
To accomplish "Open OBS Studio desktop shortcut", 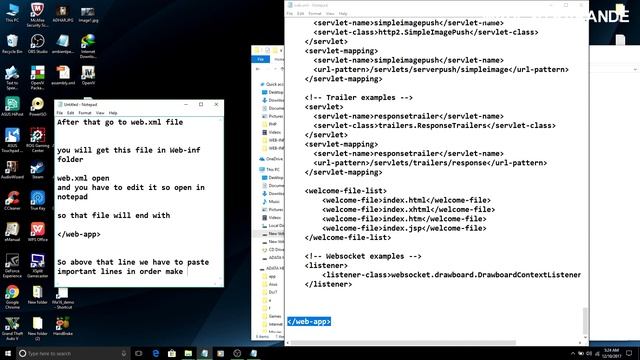I will coord(37,44).
